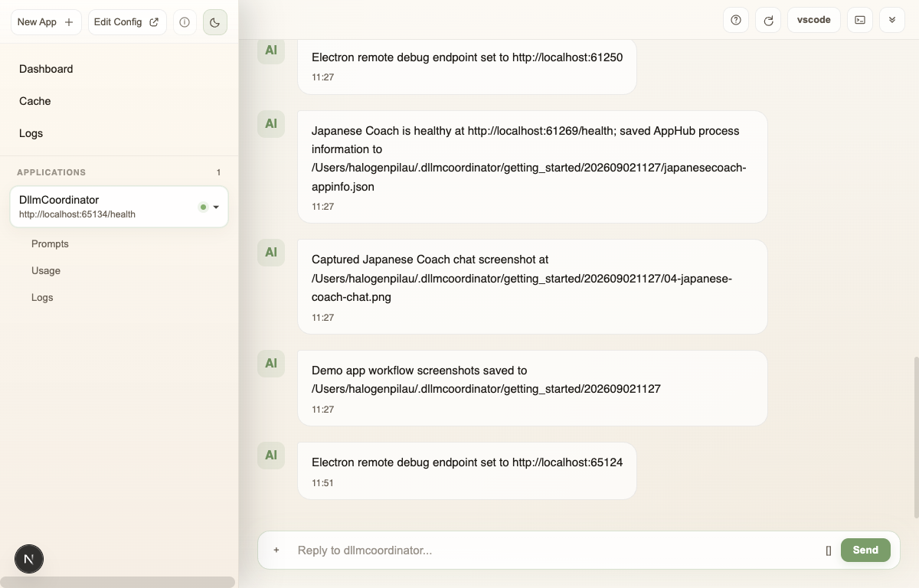
Task: Open the help question-mark icon
Action: (x=736, y=20)
